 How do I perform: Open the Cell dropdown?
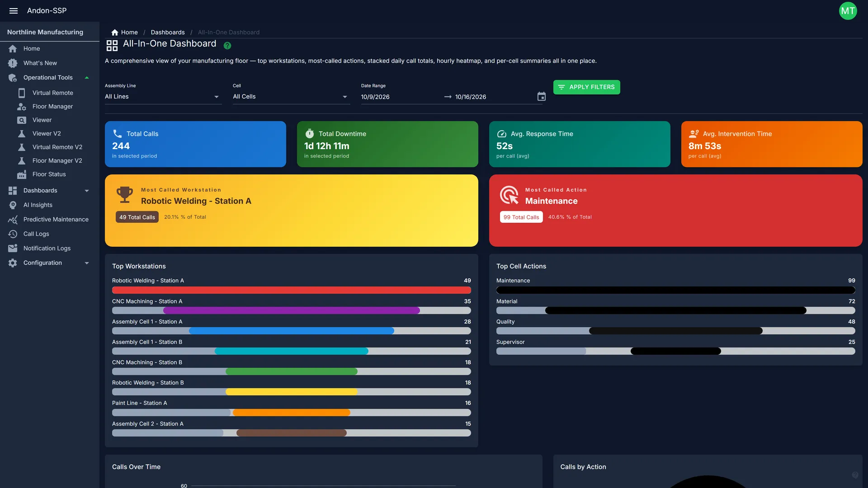tap(292, 96)
